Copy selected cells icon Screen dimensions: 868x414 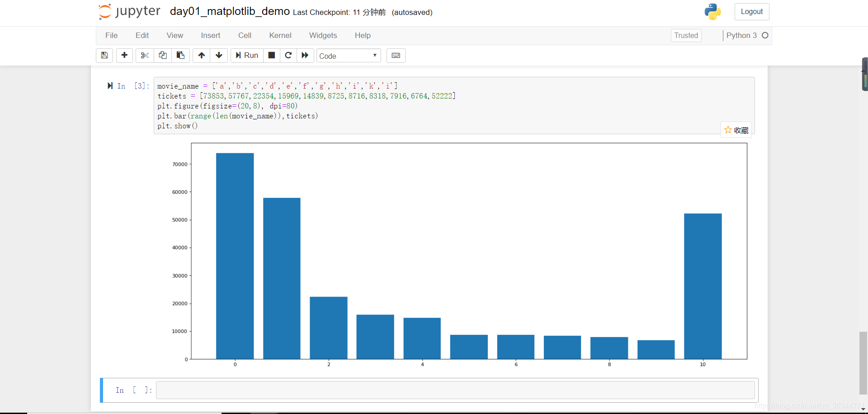point(163,55)
